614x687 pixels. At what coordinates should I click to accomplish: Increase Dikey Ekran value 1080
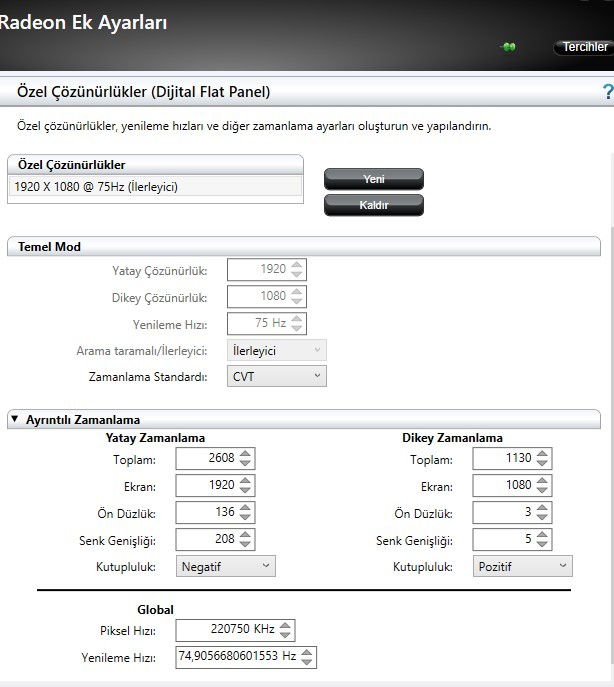pyautogui.click(x=542, y=481)
